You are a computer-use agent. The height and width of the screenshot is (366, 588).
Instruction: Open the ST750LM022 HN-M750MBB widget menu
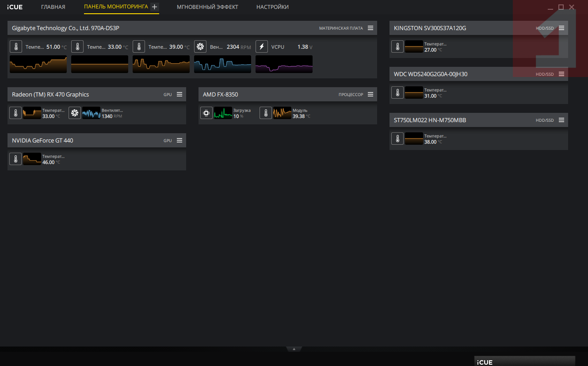[561, 120]
